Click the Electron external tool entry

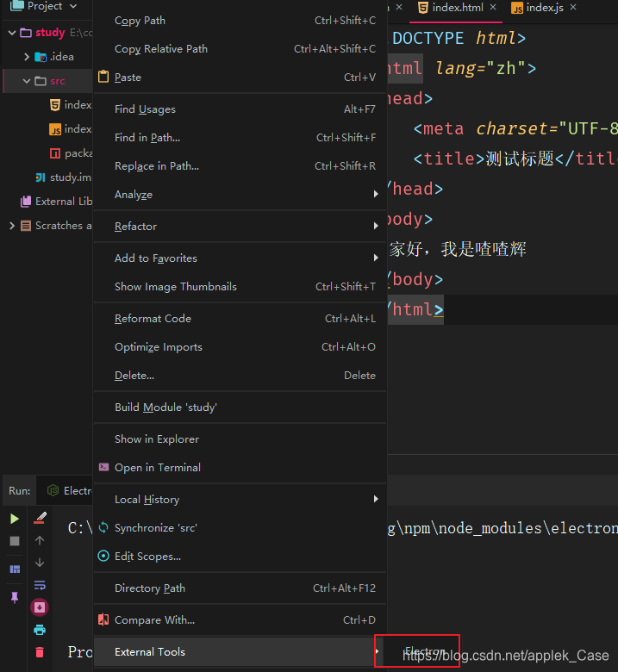click(425, 651)
